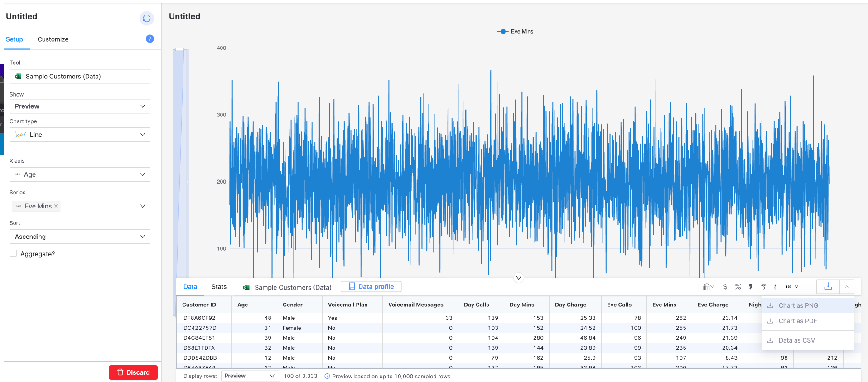Click the Excel icon beside Sample Customers tab
The width and height of the screenshot is (868, 382).
246,287
